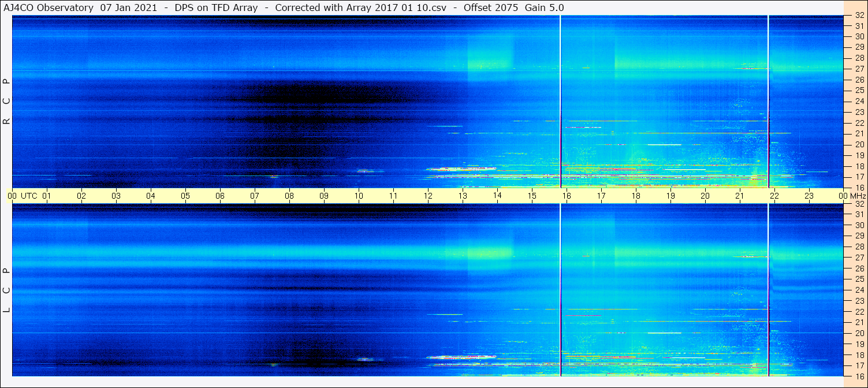
Task: Select hour 13 on the time axis
Action: (463, 196)
